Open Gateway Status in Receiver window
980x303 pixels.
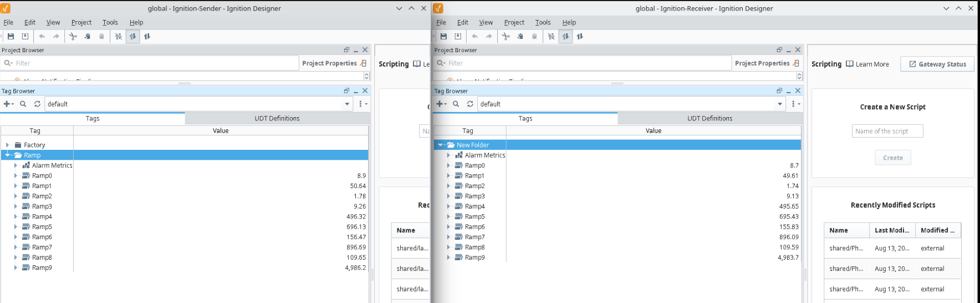click(x=937, y=64)
